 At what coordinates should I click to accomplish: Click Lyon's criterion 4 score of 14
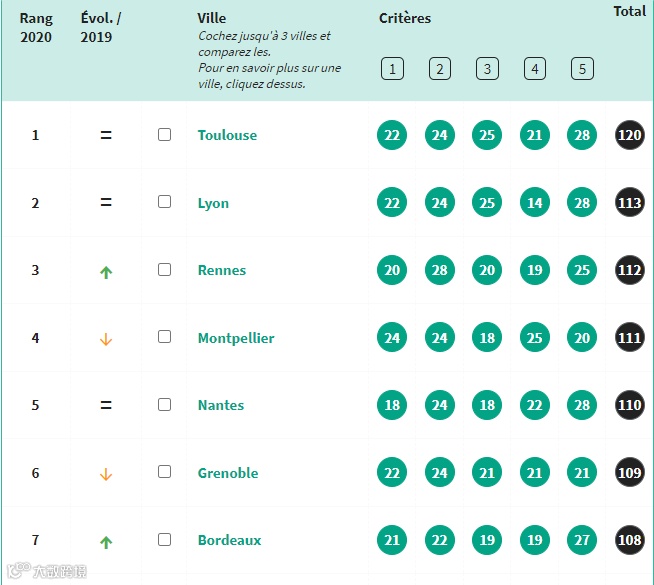[535, 203]
